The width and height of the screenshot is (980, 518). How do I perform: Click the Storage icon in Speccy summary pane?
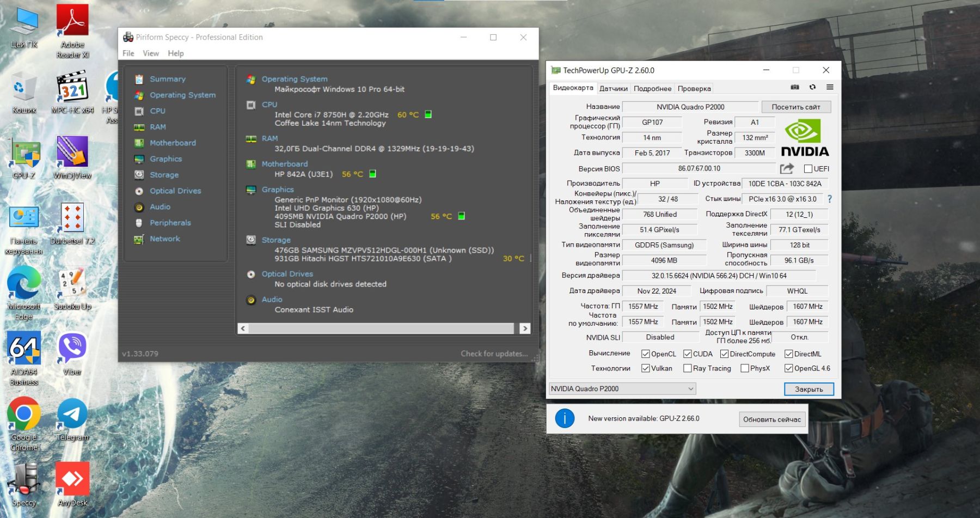[x=251, y=240]
